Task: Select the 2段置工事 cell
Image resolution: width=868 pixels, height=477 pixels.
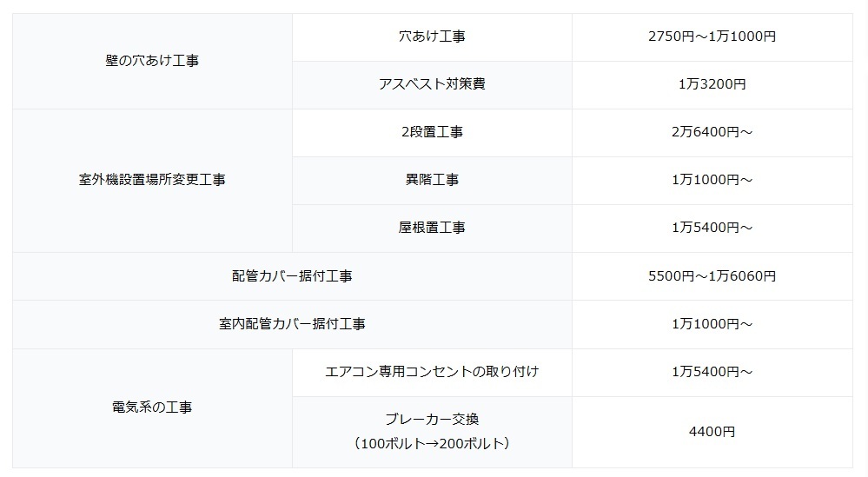Action: (433, 133)
